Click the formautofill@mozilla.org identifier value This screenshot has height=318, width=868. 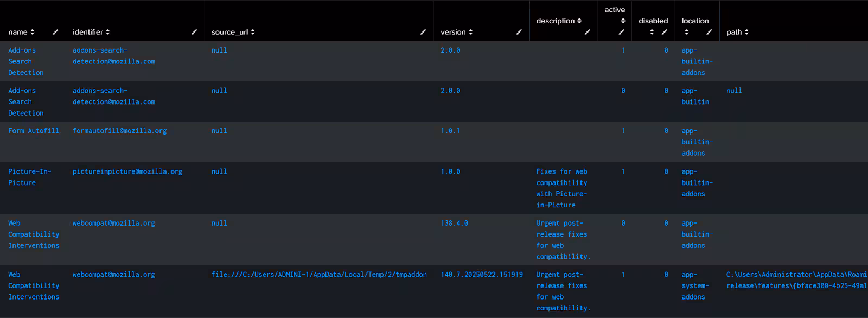click(x=119, y=131)
